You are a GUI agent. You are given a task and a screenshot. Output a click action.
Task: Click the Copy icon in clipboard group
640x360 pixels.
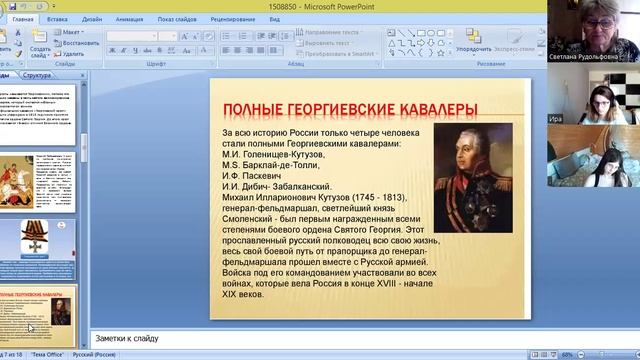[18, 43]
